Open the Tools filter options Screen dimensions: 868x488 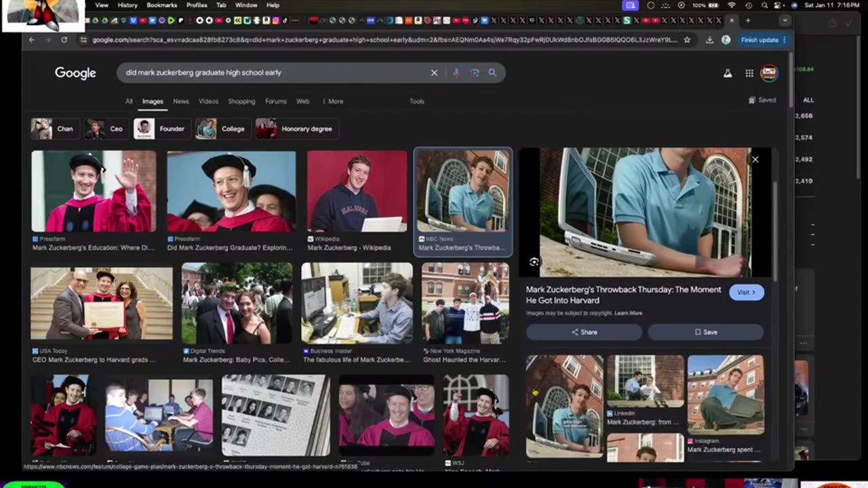tap(417, 101)
